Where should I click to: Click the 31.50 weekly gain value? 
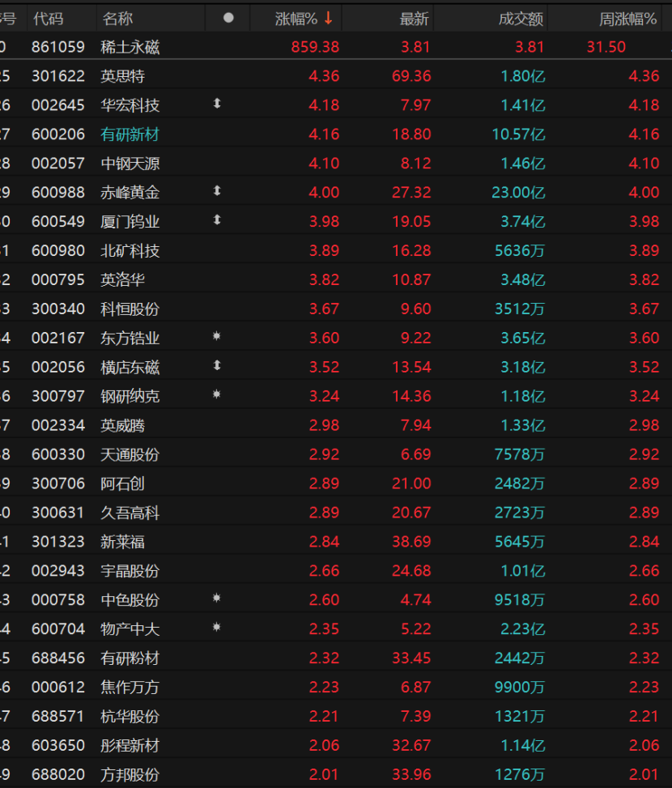pos(606,47)
